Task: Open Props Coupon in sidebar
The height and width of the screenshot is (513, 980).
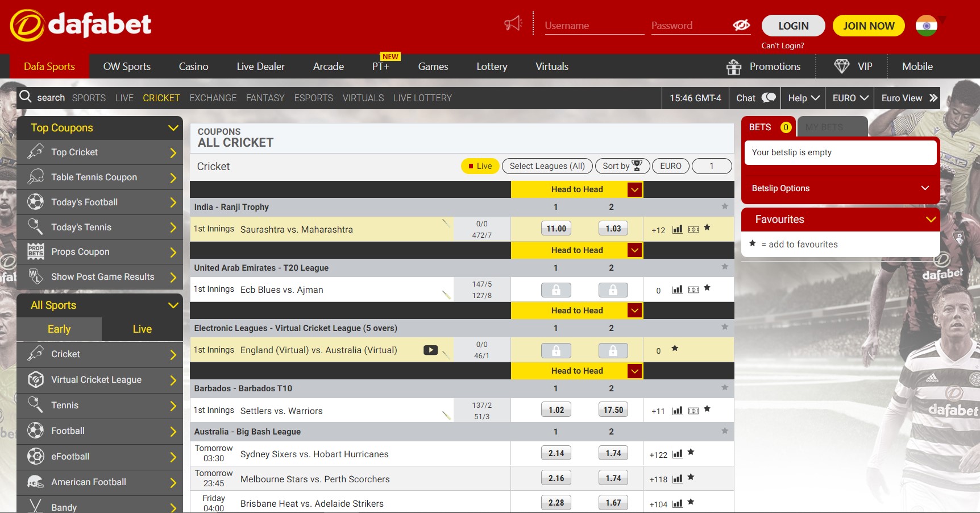Action: 100,252
